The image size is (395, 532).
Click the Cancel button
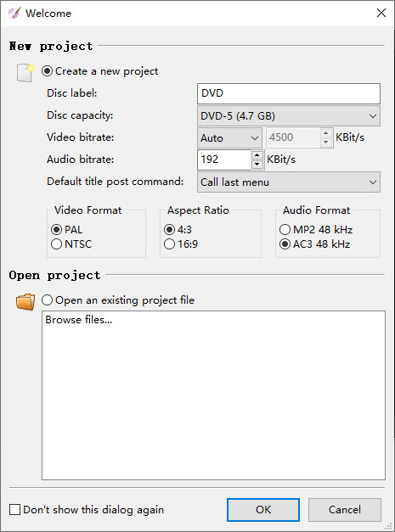coord(344,510)
